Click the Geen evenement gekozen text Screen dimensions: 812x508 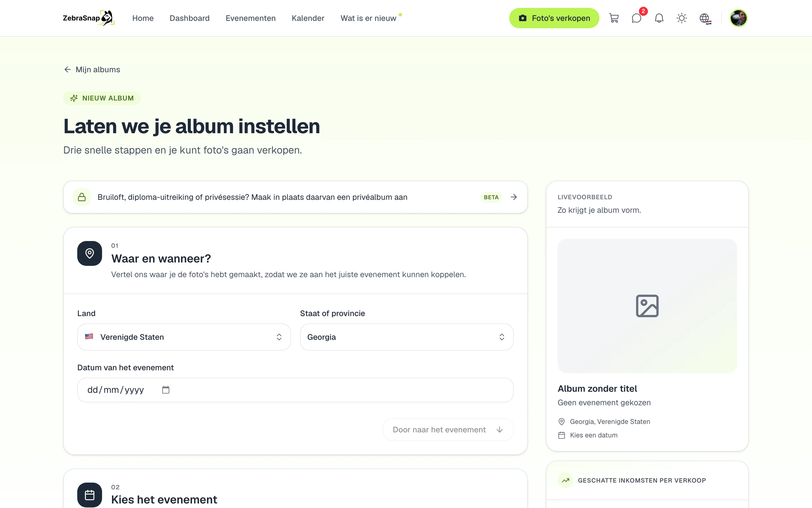[x=604, y=403]
